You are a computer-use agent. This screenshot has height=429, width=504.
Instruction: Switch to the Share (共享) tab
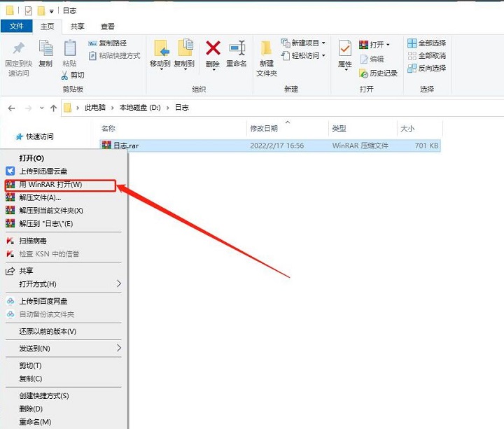click(77, 27)
